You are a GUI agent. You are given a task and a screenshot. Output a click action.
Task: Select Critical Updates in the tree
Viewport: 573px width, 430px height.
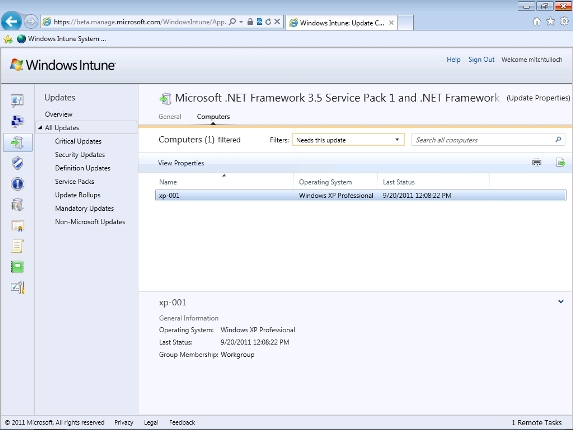78,141
